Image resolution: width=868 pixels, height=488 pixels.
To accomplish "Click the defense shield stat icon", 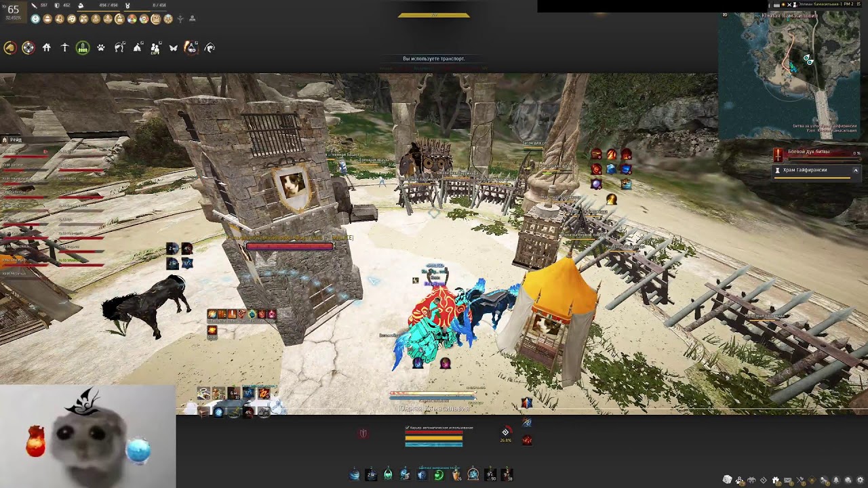I will point(57,5).
